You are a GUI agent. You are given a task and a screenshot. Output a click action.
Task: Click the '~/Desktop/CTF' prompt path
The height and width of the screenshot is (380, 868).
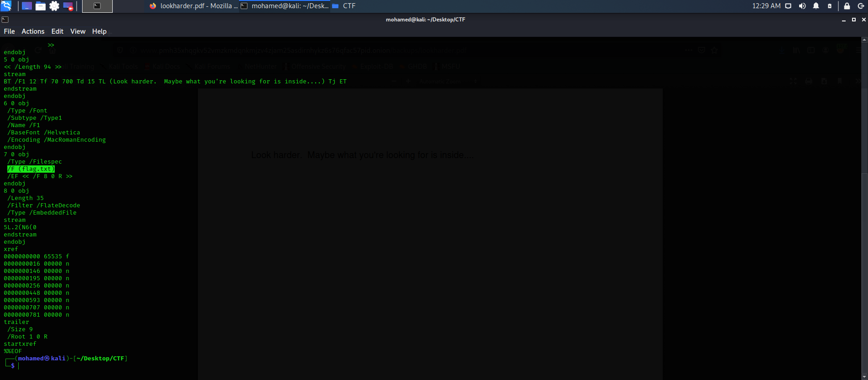[x=100, y=359]
